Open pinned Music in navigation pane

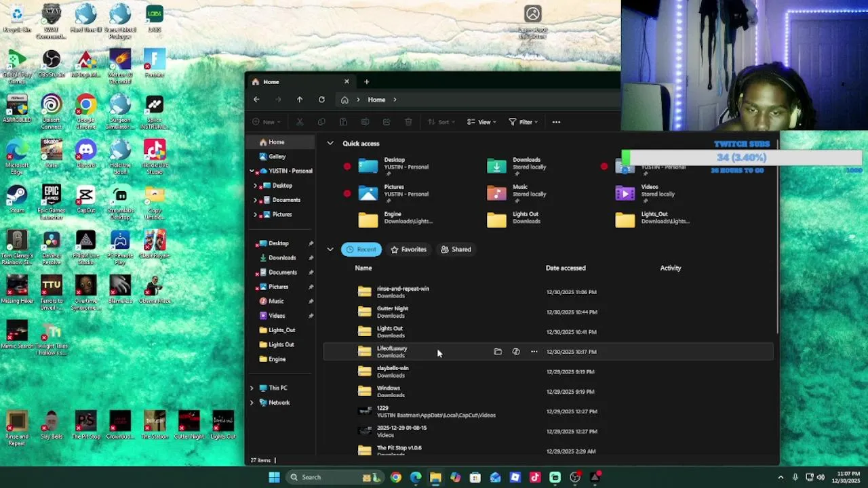276,301
